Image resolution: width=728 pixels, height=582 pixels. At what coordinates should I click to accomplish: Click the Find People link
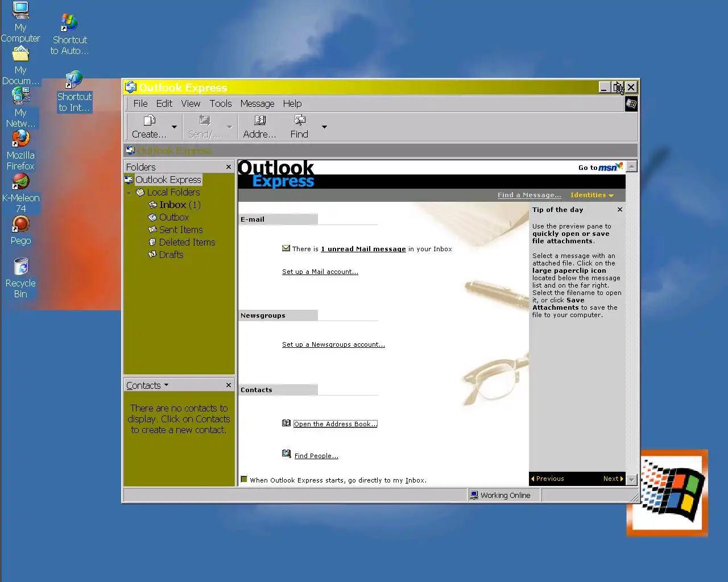point(316,456)
